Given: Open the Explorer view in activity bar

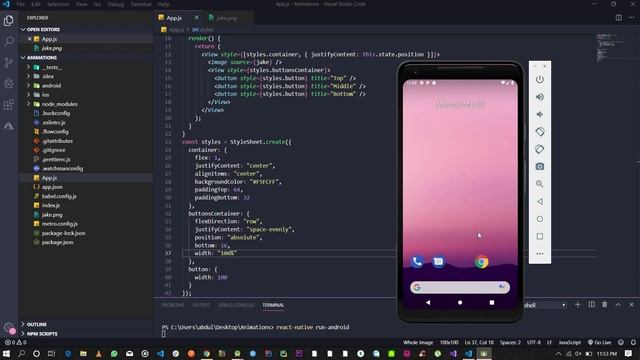Looking at the screenshot, I should coord(9,20).
